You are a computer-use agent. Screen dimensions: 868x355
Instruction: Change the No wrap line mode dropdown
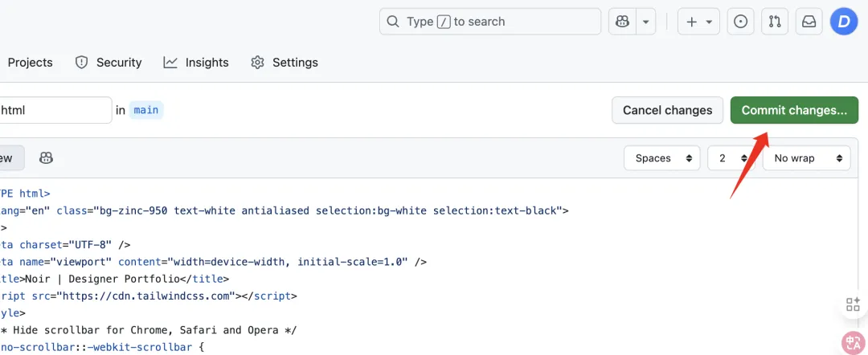806,158
